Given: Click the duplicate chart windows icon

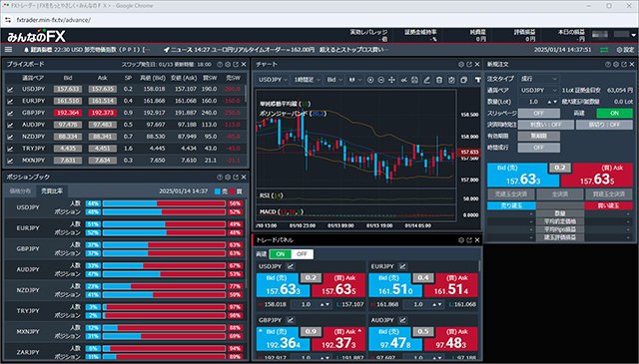Looking at the screenshot, I should coord(463,80).
